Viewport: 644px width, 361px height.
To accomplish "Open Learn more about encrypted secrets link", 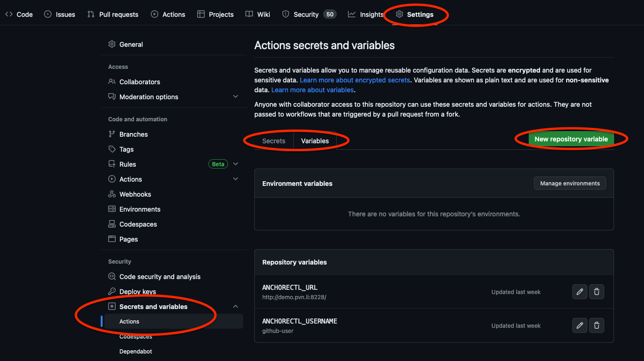I will coord(355,80).
